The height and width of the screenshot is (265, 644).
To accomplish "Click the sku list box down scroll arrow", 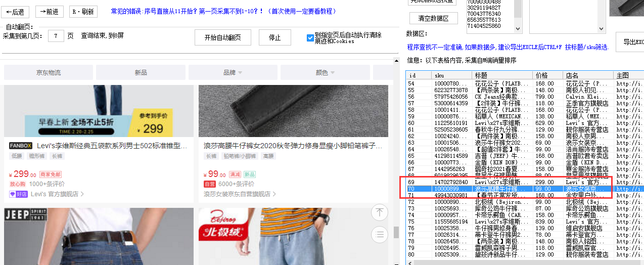I will 518,29.
